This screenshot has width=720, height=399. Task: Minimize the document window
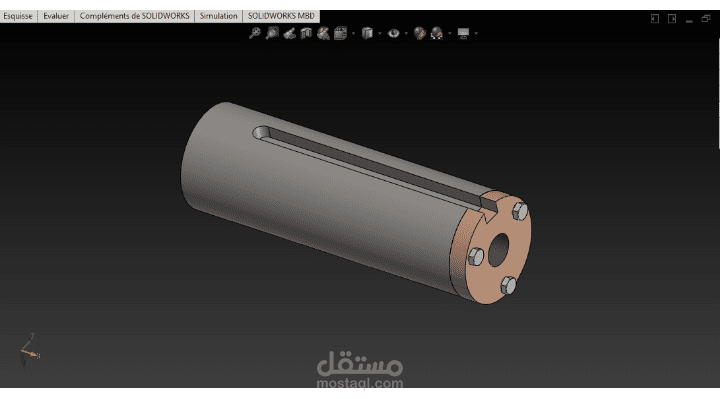point(689,20)
